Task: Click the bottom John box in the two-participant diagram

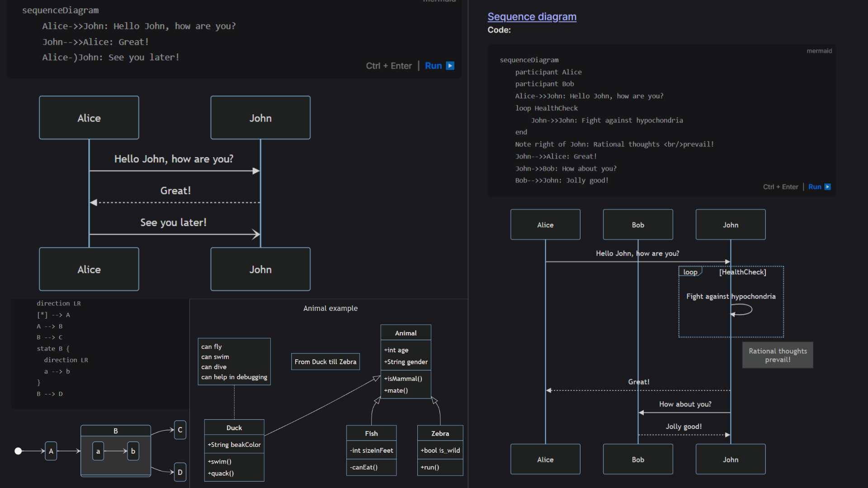Action: (260, 269)
